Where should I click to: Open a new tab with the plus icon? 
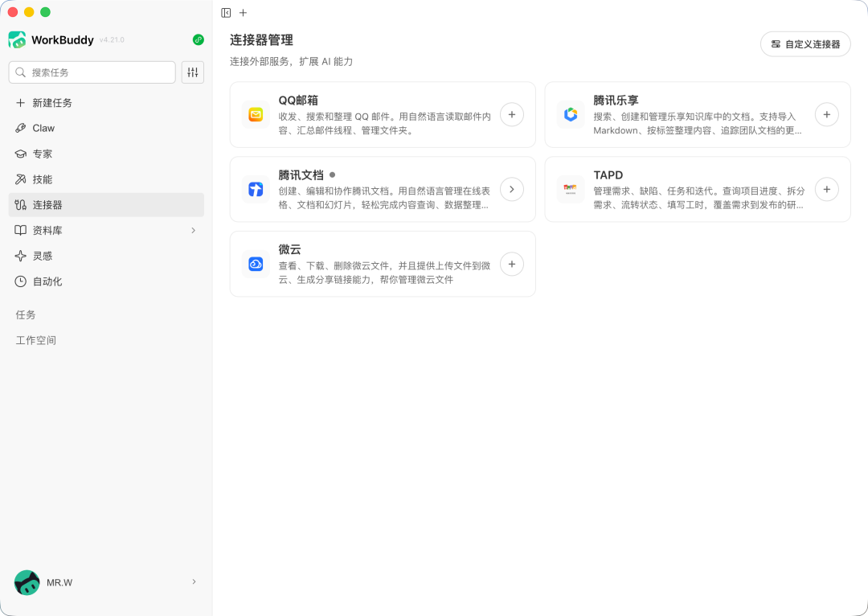[x=243, y=13]
